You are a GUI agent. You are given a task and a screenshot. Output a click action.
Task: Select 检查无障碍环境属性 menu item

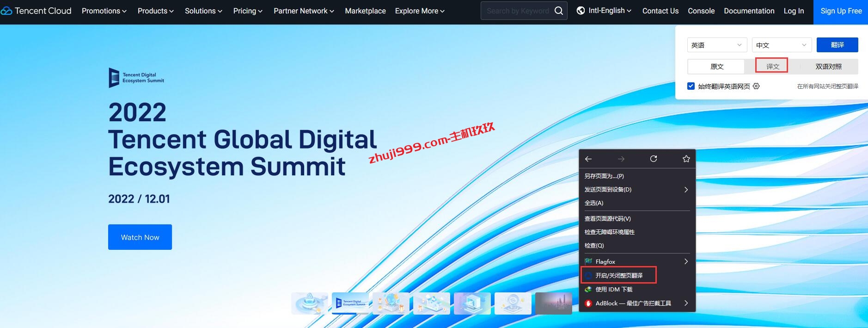point(637,232)
